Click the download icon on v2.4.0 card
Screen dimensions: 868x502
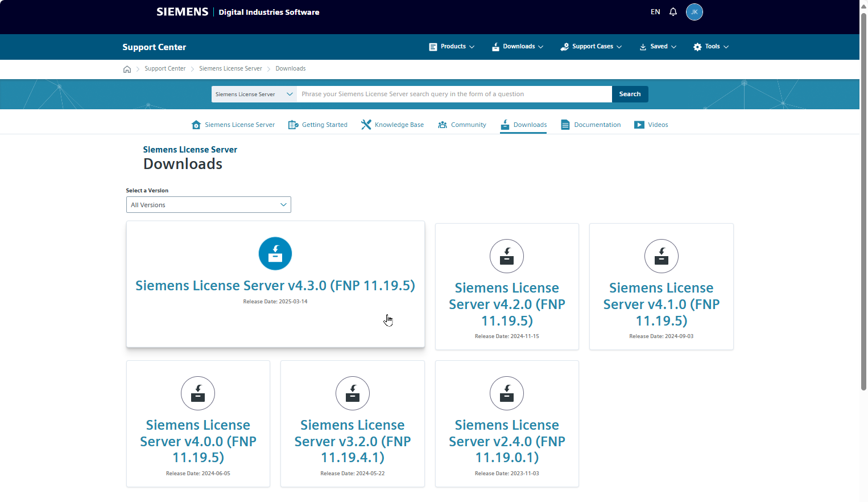click(507, 393)
